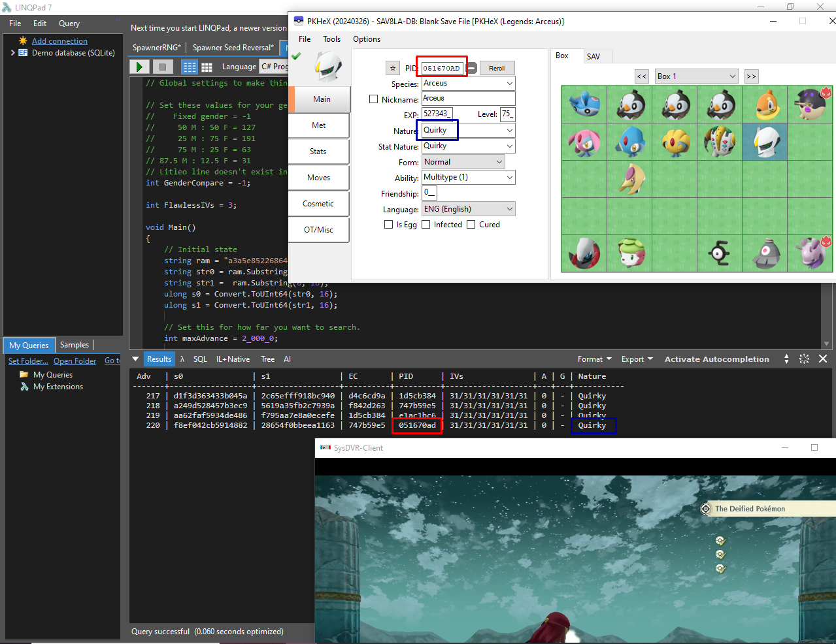Select the Cresselia box slot

point(629,179)
